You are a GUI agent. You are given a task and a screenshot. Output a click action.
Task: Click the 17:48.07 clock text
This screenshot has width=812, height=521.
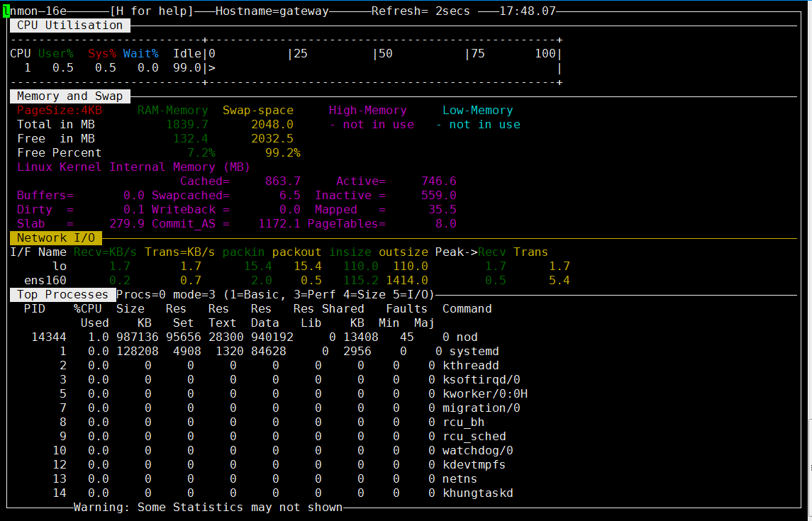tap(527, 11)
